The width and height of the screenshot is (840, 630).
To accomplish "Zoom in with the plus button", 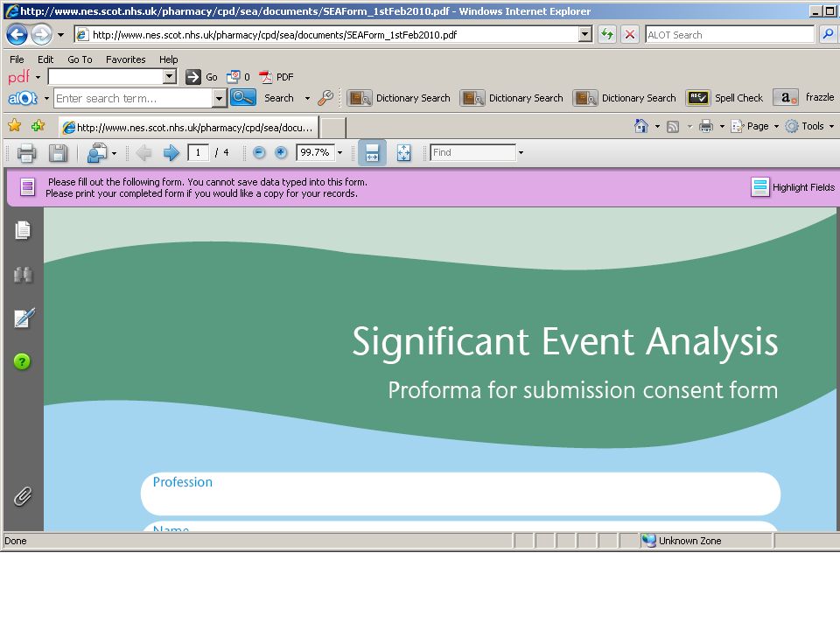I will (281, 152).
